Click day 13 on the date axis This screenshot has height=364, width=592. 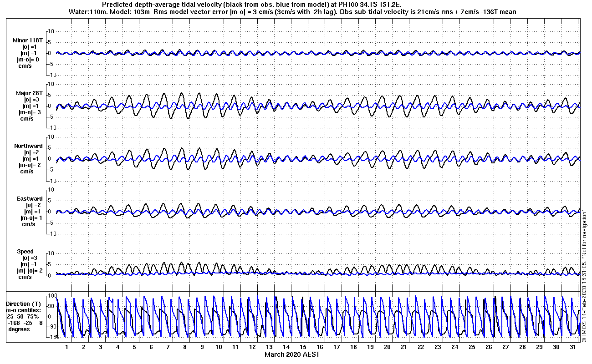[x=269, y=347]
